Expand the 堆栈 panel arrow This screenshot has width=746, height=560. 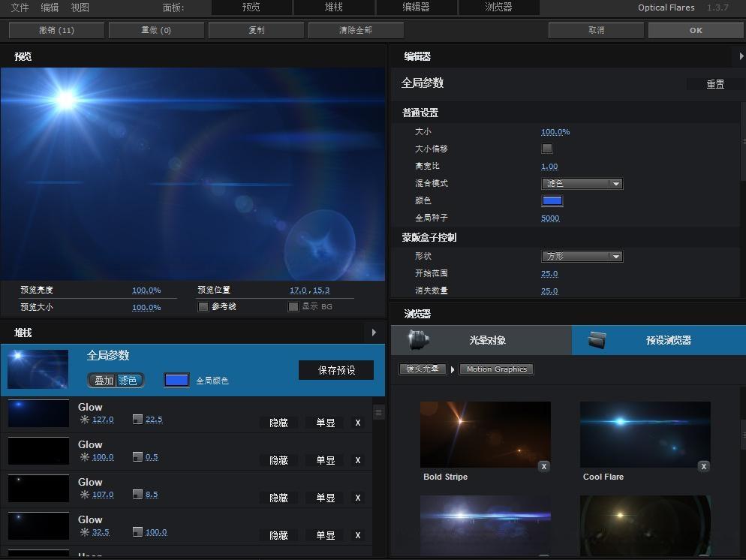(374, 333)
